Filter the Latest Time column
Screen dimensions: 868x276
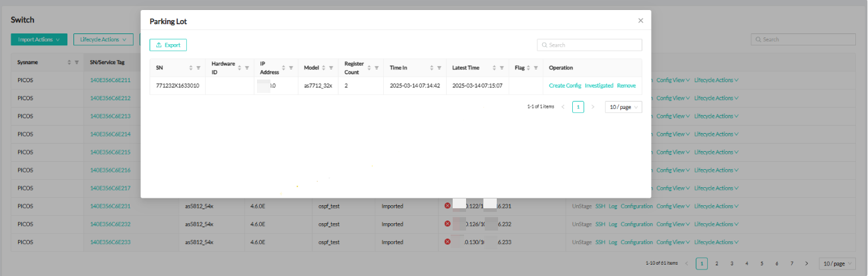tap(501, 68)
